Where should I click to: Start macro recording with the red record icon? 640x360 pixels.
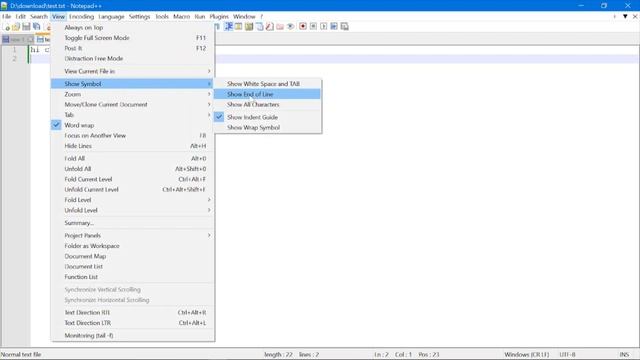coord(302,27)
